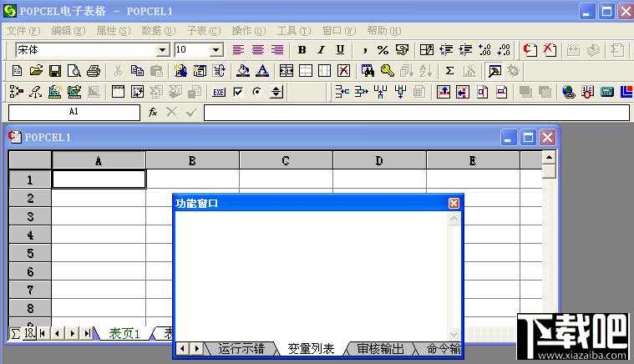This screenshot has width=634, height=364.
Task: Expand the 宋体 font name dropdown
Action: [163, 50]
